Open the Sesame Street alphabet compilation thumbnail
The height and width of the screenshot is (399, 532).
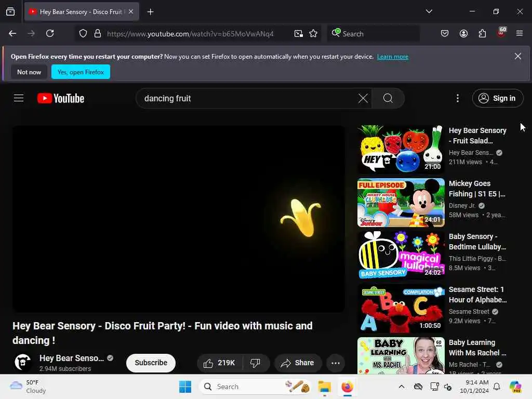point(401,309)
